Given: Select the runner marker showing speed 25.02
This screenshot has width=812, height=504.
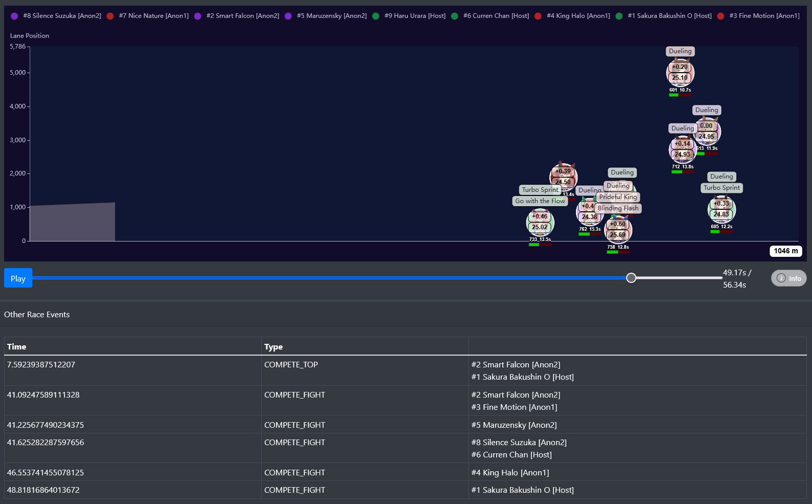Looking at the screenshot, I should [540, 222].
